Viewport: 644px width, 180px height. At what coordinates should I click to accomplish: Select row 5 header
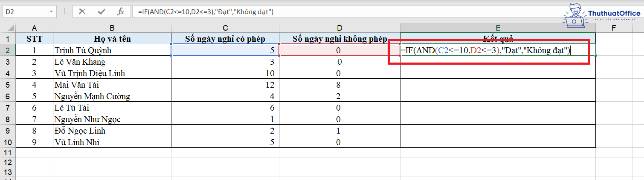8,85
